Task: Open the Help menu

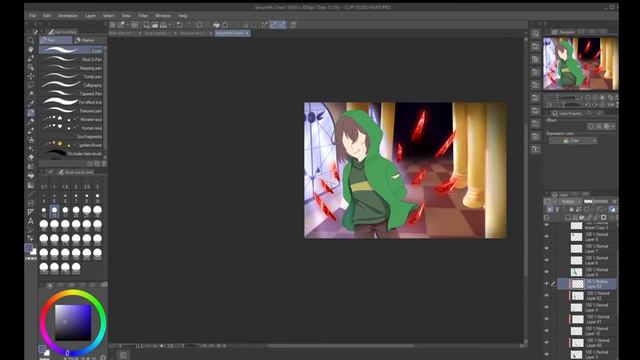Action: pos(183,16)
